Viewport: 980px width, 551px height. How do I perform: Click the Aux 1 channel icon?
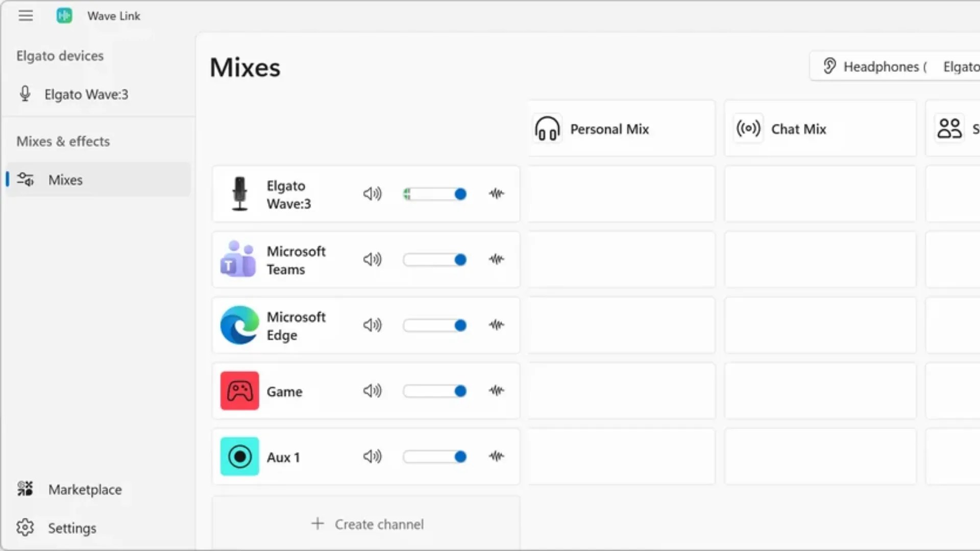pos(239,457)
